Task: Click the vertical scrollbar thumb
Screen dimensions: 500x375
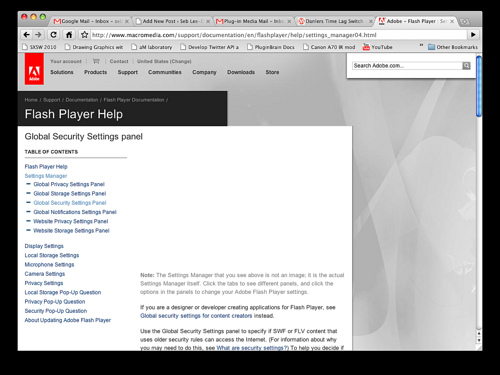Action: coord(479,87)
